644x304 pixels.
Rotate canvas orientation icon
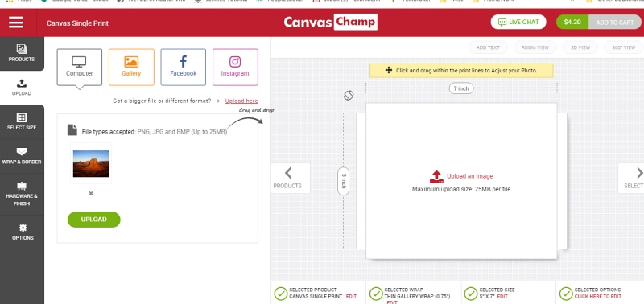pyautogui.click(x=349, y=96)
